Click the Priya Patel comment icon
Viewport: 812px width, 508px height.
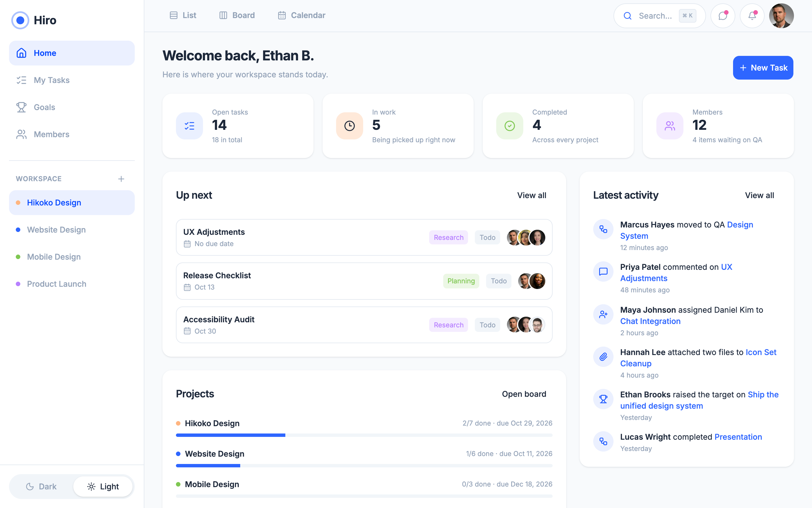(x=603, y=271)
